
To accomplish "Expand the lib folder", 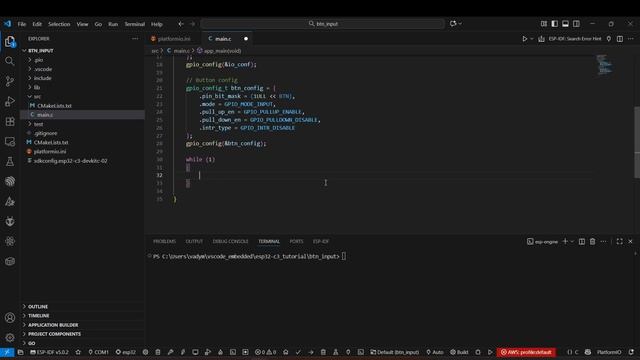I will (x=82, y=87).
